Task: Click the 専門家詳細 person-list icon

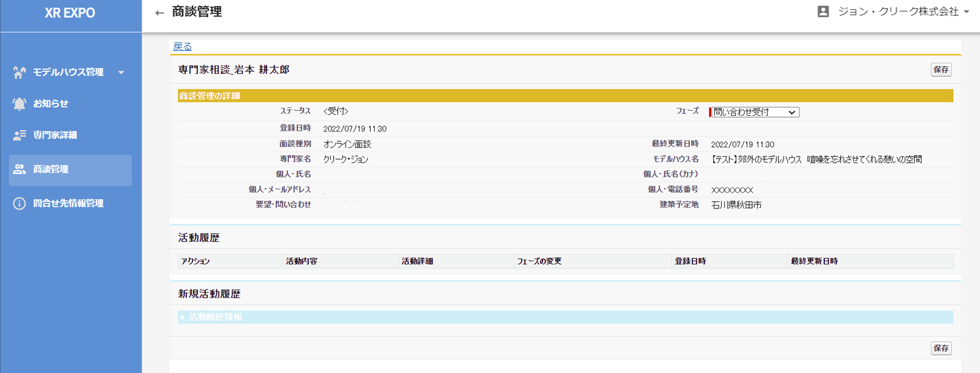Action: point(19,135)
